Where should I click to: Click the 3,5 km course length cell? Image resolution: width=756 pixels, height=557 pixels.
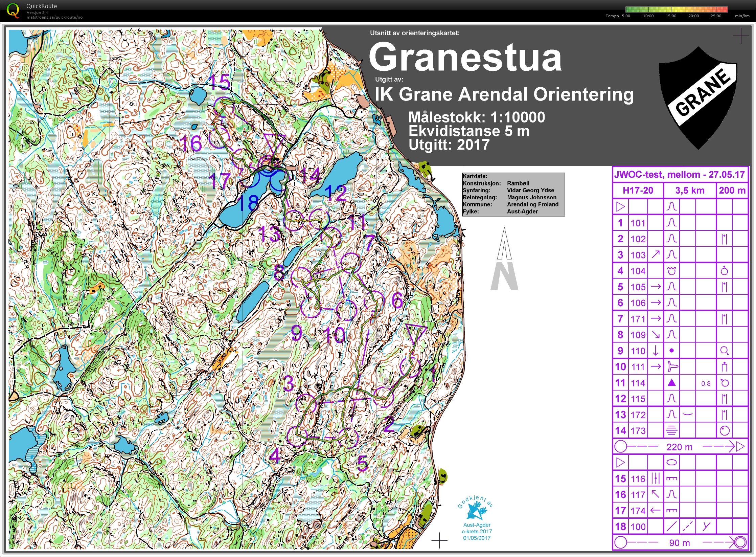click(690, 191)
